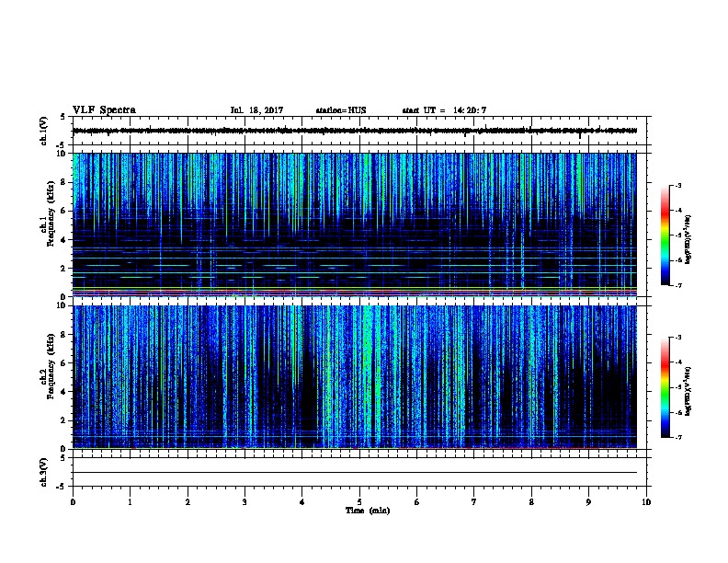
Task: Click the ch.1 spectrogram color scale bar
Action: point(665,236)
